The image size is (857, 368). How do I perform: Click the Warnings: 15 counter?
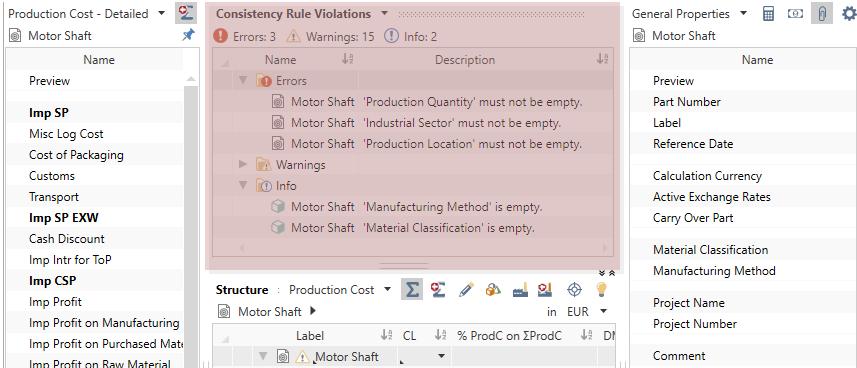coord(330,37)
